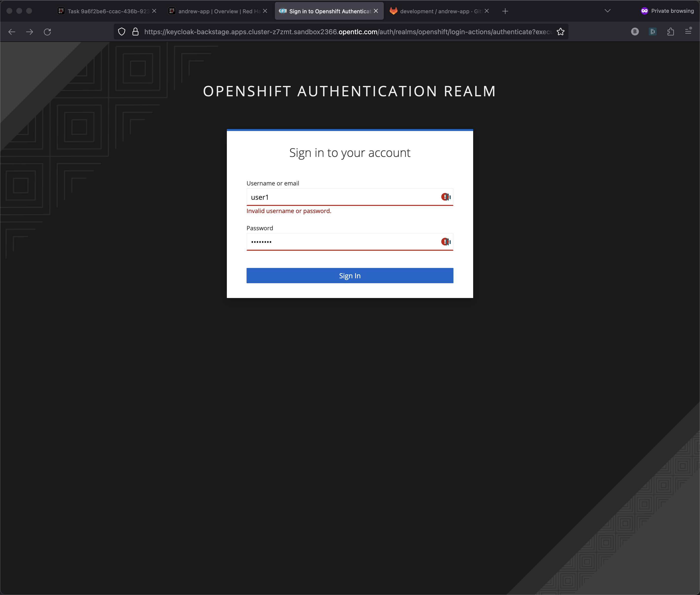This screenshot has height=595, width=700.
Task: Close the Sign in to Openshift tab
Action: (376, 11)
